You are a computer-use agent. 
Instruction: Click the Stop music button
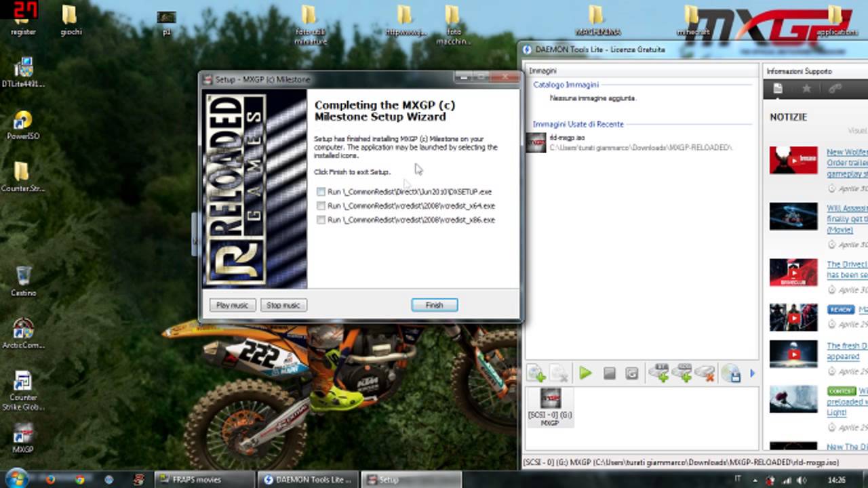(x=283, y=305)
